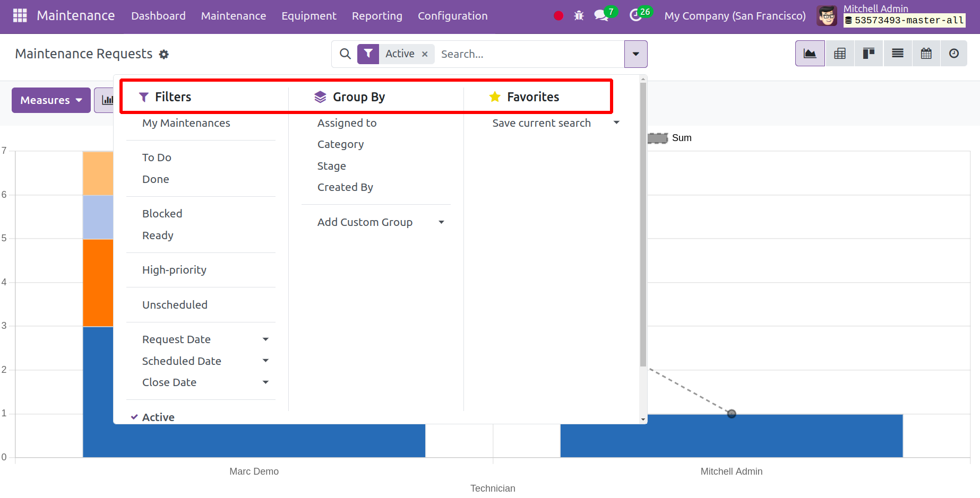The height and width of the screenshot is (498, 980).
Task: Open Add Custom Group selector
Action: (x=380, y=222)
